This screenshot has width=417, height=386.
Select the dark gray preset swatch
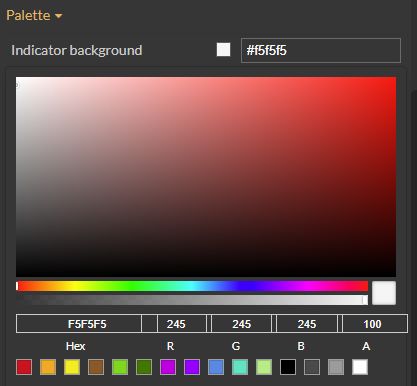312,367
